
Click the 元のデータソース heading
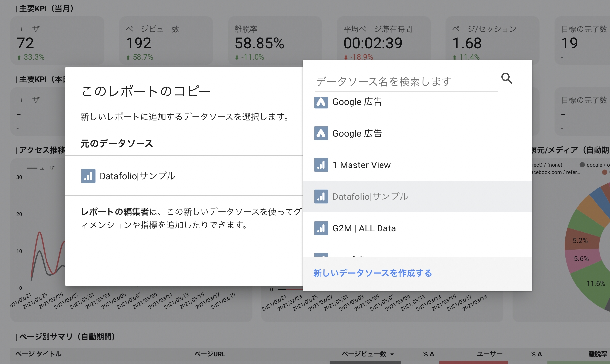pyautogui.click(x=117, y=144)
